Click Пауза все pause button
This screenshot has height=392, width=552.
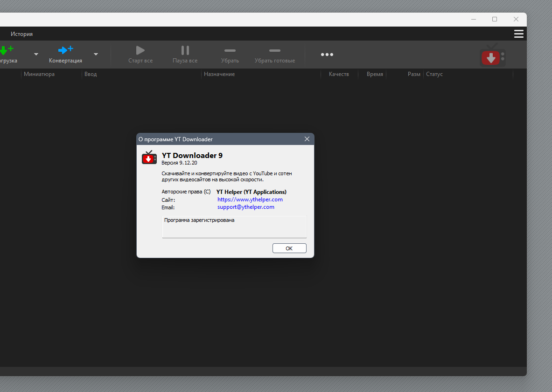185,55
